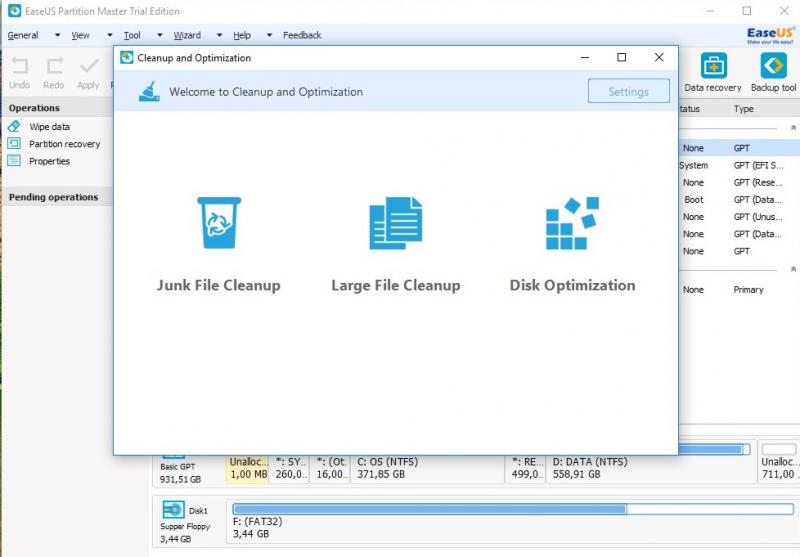
Task: Expand the dropdown arrow next to View
Action: click(x=109, y=35)
